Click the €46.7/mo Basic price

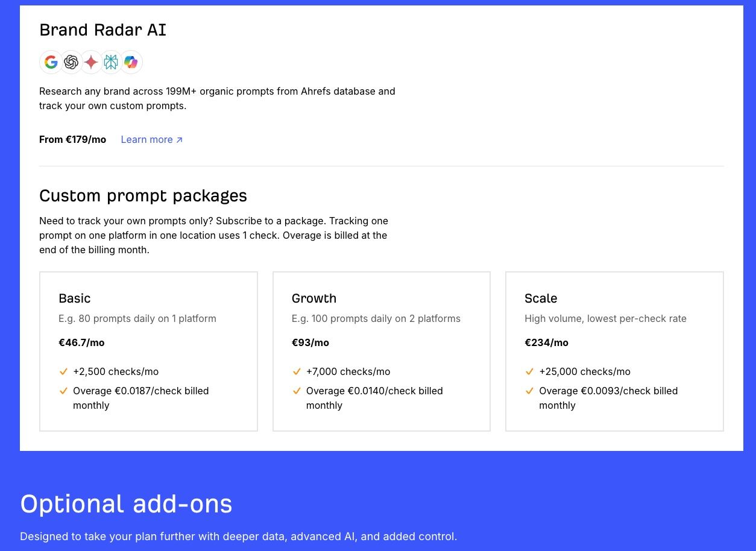81,342
